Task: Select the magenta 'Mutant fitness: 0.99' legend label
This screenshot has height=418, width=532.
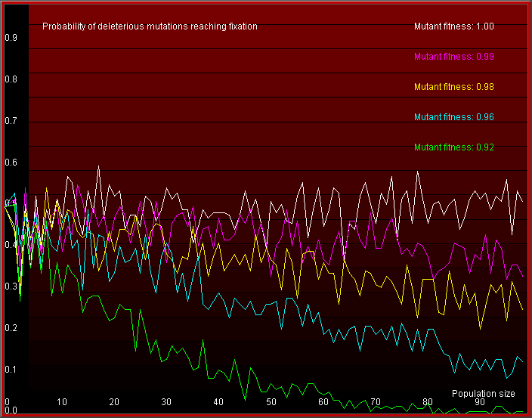Action: pos(453,57)
